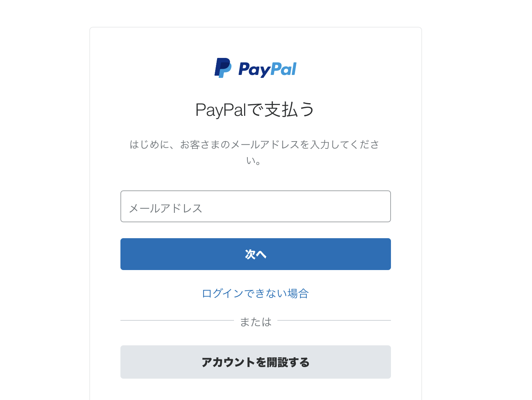Click the メールアドレス placeholder text

(x=166, y=208)
